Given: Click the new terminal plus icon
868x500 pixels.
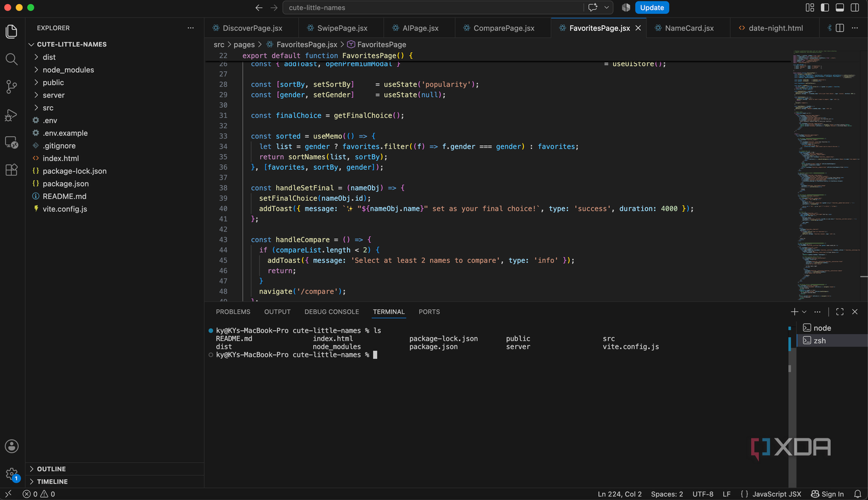Looking at the screenshot, I should coord(794,312).
